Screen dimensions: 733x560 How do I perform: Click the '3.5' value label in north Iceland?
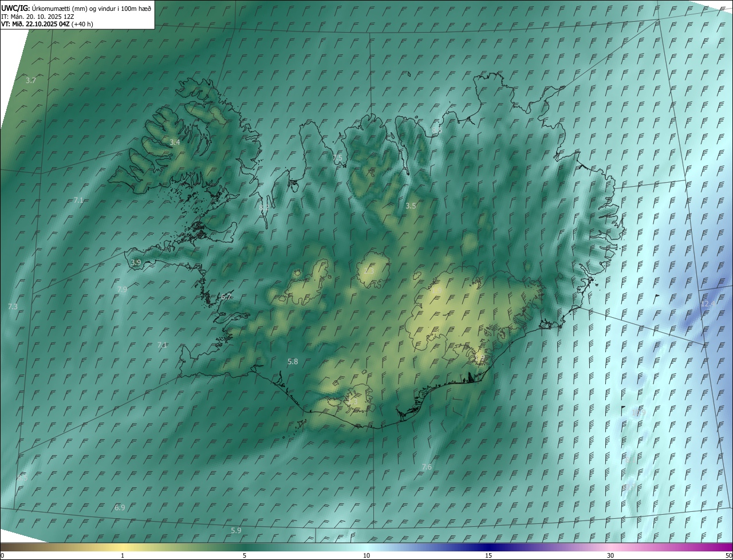[411, 206]
